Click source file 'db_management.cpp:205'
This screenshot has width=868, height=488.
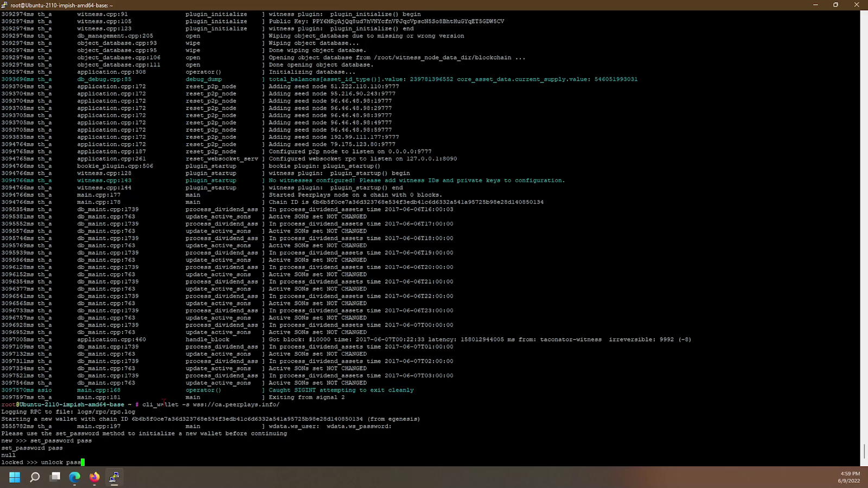click(115, 36)
